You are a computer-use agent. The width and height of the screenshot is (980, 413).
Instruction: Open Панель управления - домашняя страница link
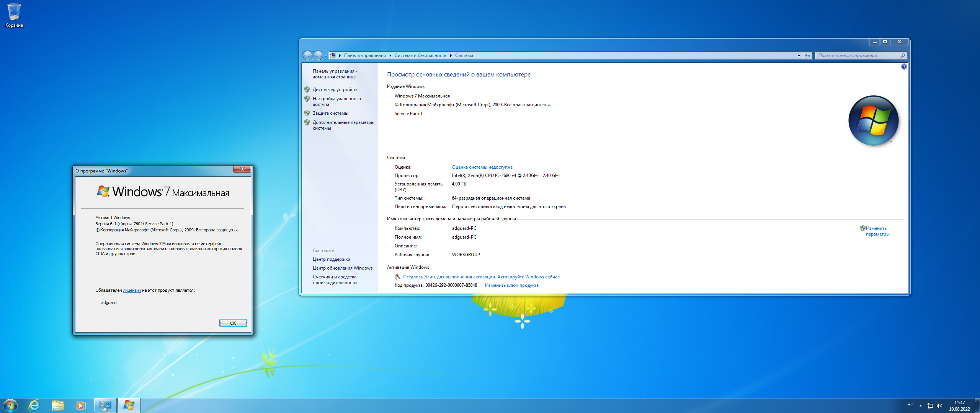pyautogui.click(x=335, y=74)
